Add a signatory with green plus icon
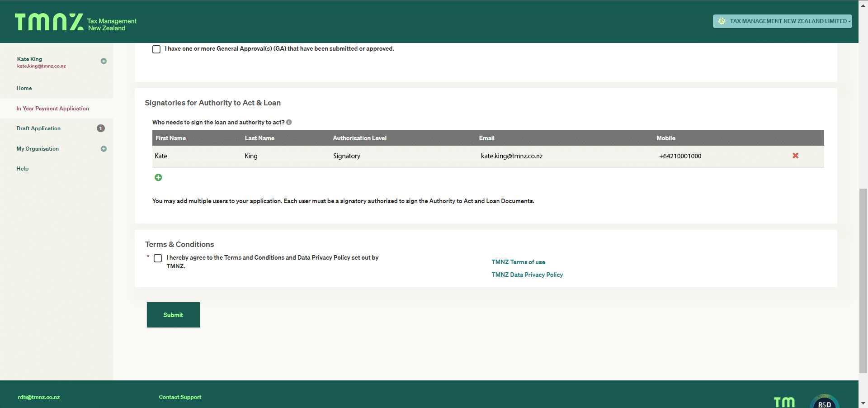Image resolution: width=868 pixels, height=408 pixels. 158,177
